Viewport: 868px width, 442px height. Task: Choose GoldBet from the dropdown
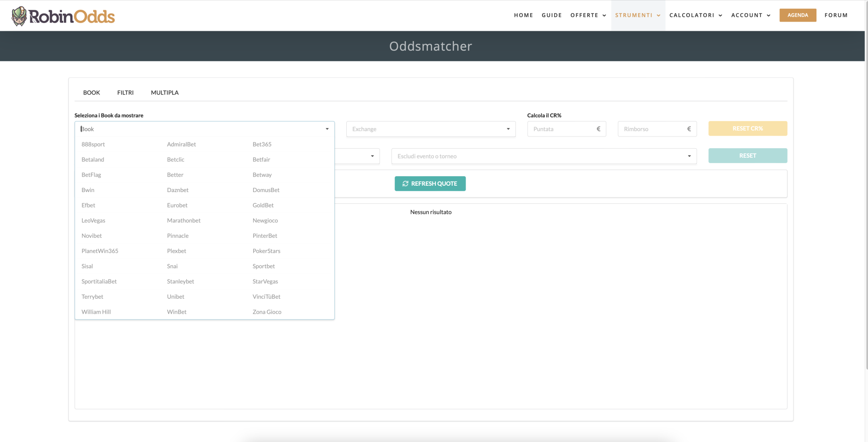pos(263,205)
